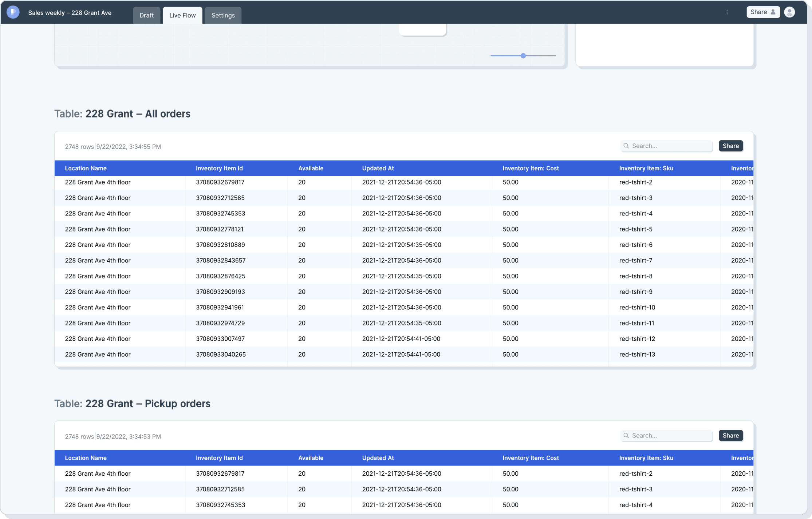Switch to the Draft tab

146,15
